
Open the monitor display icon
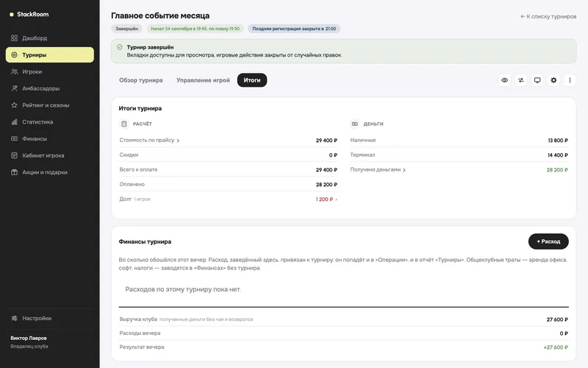pyautogui.click(x=537, y=80)
